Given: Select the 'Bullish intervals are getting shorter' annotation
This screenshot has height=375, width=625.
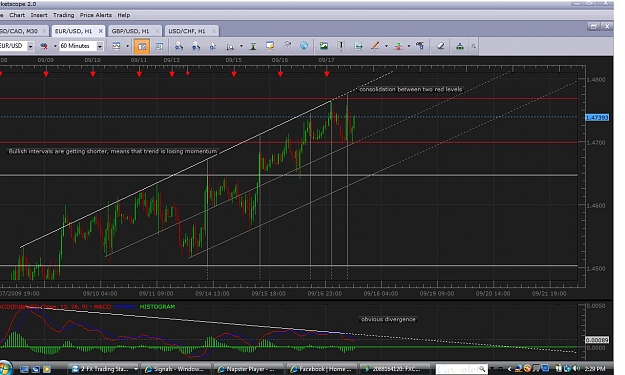Looking at the screenshot, I should [x=113, y=151].
